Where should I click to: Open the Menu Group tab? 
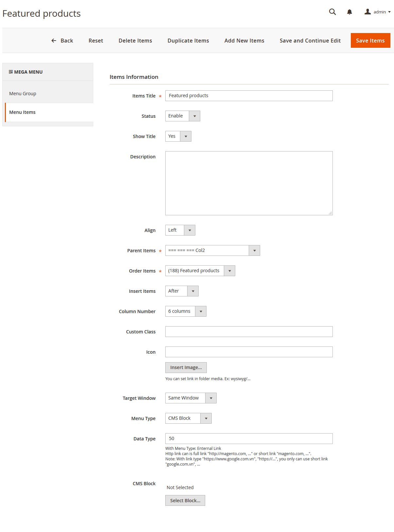pyautogui.click(x=48, y=94)
